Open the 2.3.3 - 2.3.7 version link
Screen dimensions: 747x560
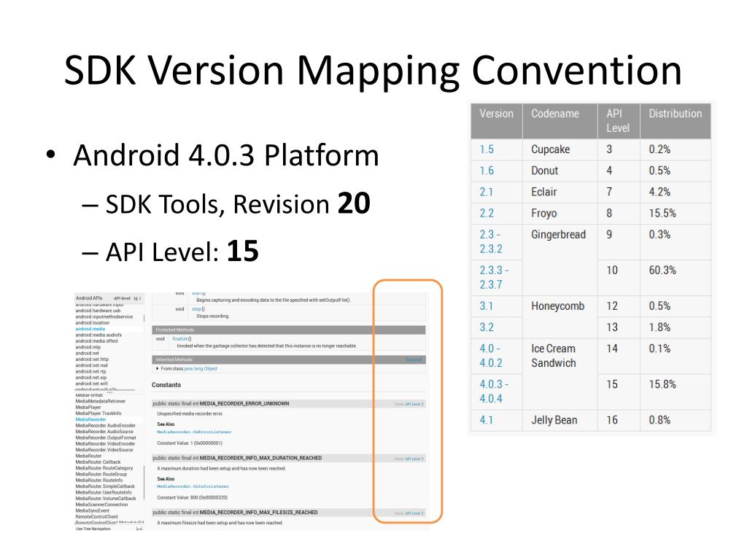[494, 278]
